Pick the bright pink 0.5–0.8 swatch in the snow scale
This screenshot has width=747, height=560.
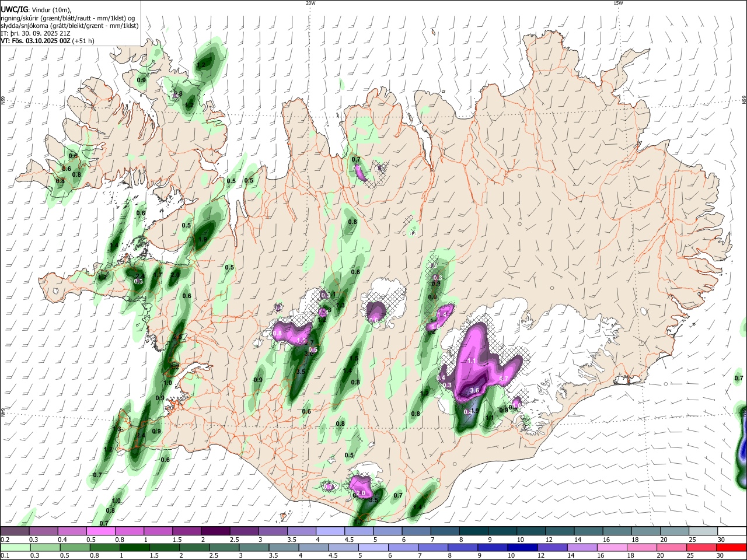[x=100, y=531]
